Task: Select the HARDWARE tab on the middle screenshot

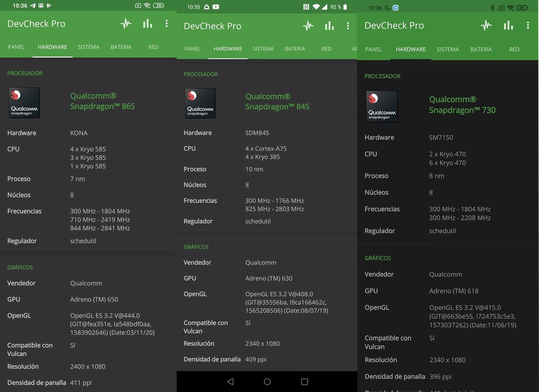Action: 228,49
